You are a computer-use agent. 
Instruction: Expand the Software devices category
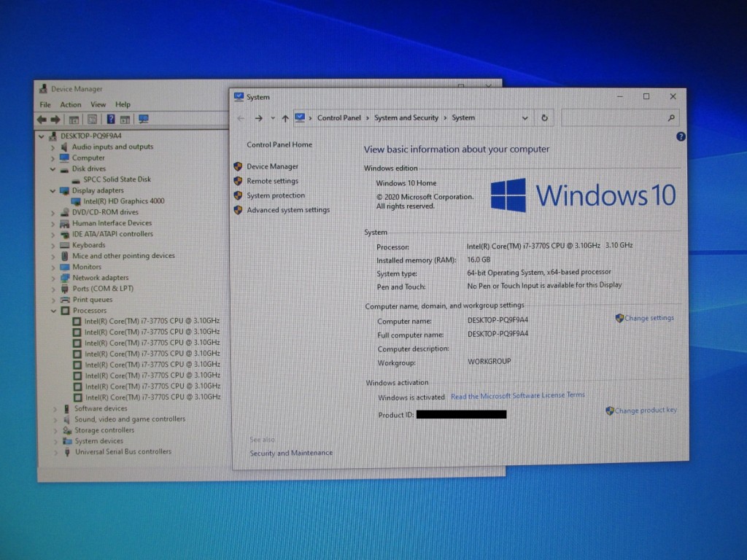tap(55, 408)
